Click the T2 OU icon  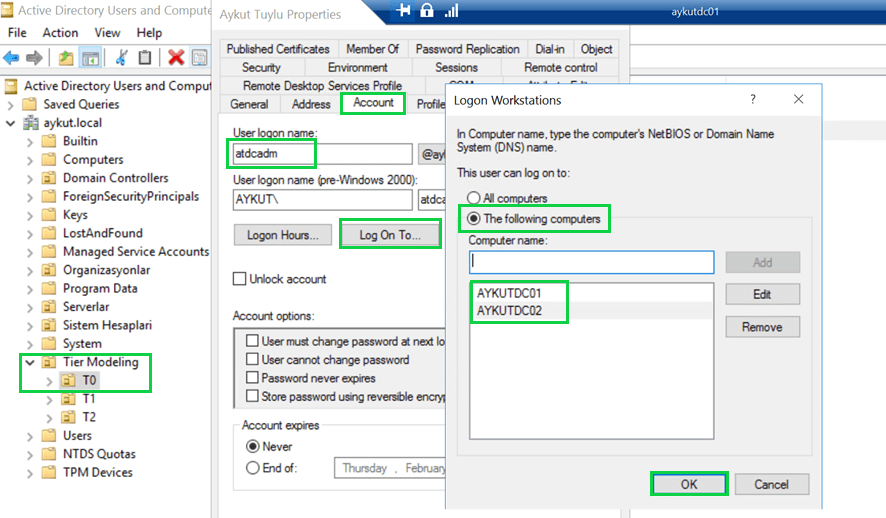tap(68, 417)
